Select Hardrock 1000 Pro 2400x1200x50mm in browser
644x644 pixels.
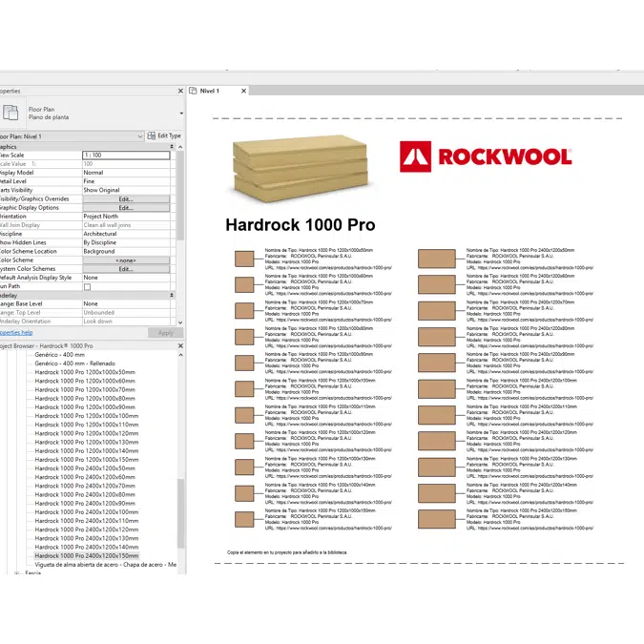click(x=85, y=468)
